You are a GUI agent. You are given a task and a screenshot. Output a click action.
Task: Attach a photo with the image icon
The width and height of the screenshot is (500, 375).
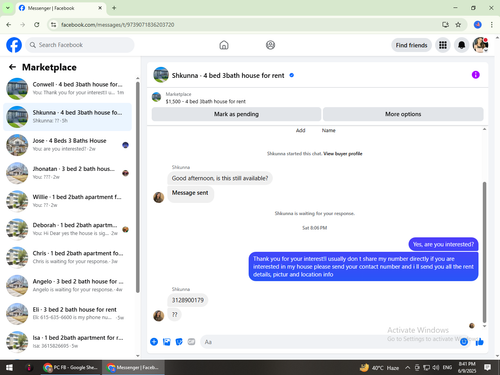click(x=166, y=342)
